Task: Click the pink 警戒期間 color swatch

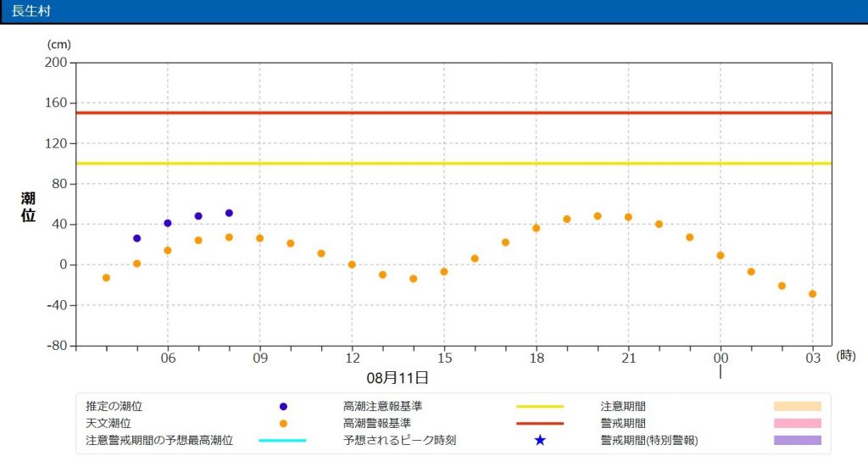Action: [x=798, y=424]
